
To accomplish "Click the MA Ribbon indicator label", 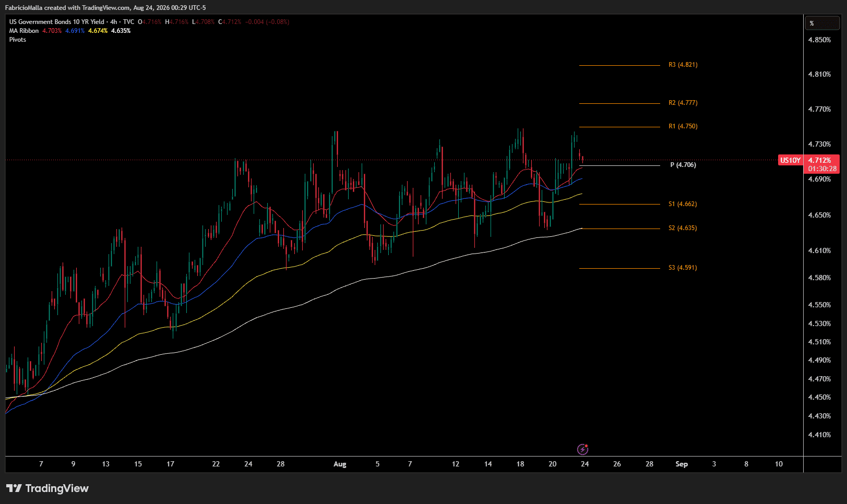I will tap(24, 31).
